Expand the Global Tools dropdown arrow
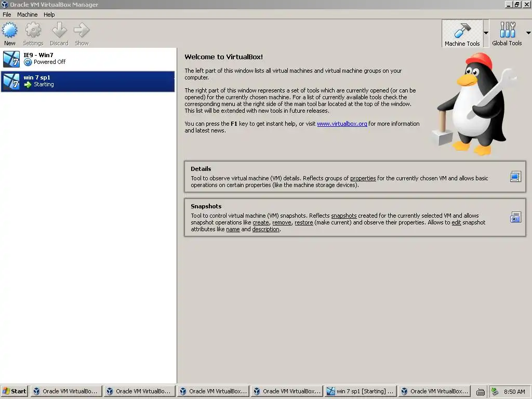532x399 pixels. [x=528, y=33]
